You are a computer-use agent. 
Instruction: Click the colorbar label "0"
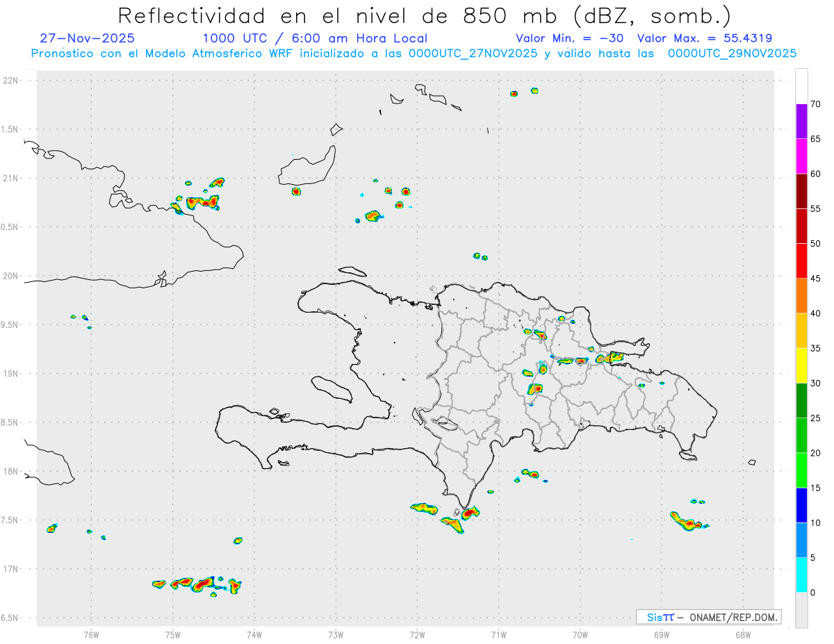tap(813, 593)
